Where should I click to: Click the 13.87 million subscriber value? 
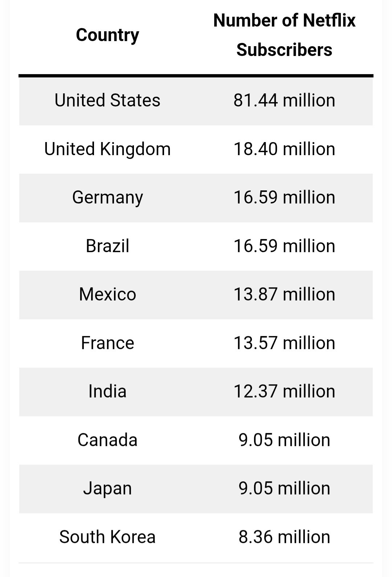pos(284,294)
